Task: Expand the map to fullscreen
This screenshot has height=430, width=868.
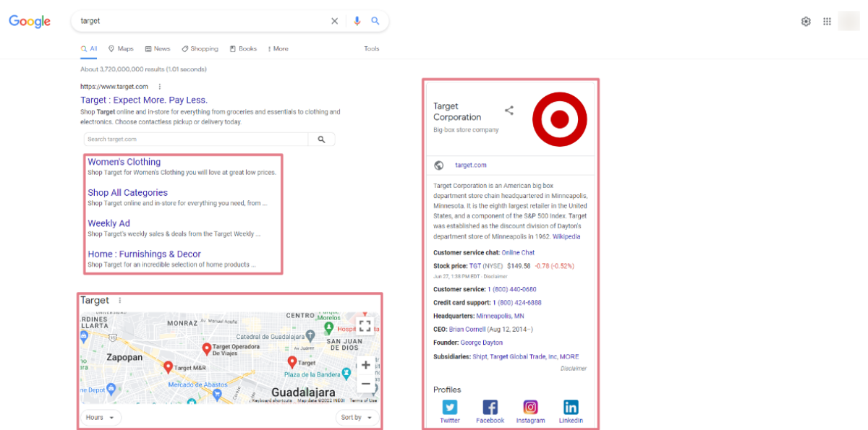Action: pos(365,325)
